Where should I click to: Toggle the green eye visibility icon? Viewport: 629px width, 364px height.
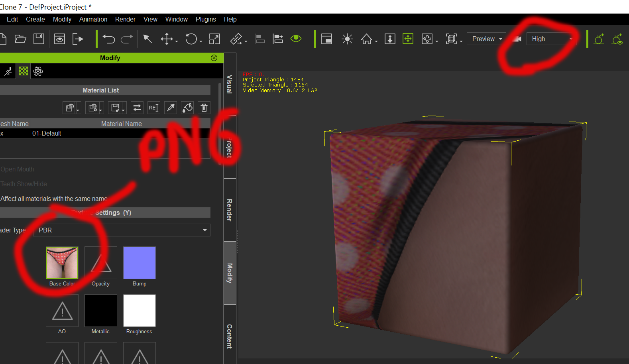[x=296, y=38]
